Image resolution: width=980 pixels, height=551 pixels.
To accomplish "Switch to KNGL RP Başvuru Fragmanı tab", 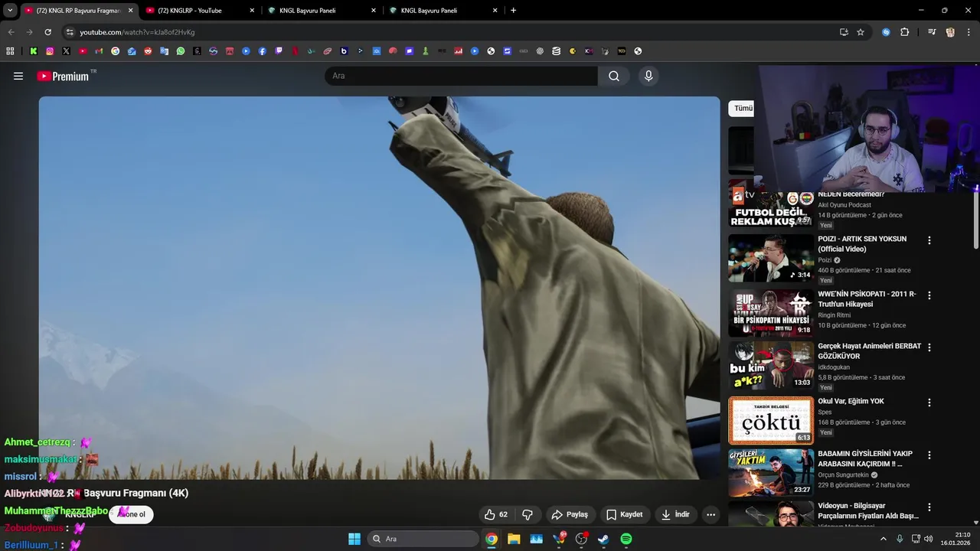I will click(79, 11).
